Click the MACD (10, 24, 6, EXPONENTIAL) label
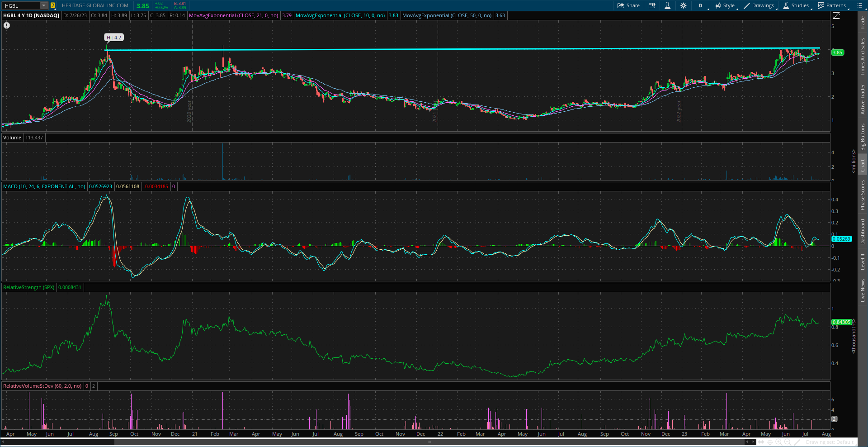Image resolution: width=868 pixels, height=447 pixels. (x=44, y=186)
